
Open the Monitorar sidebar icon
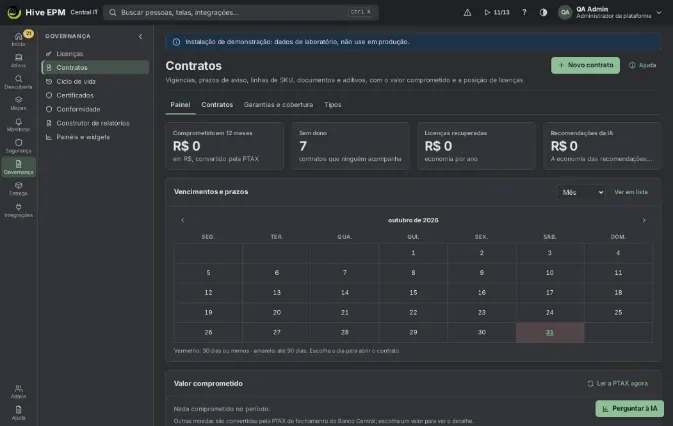18,125
